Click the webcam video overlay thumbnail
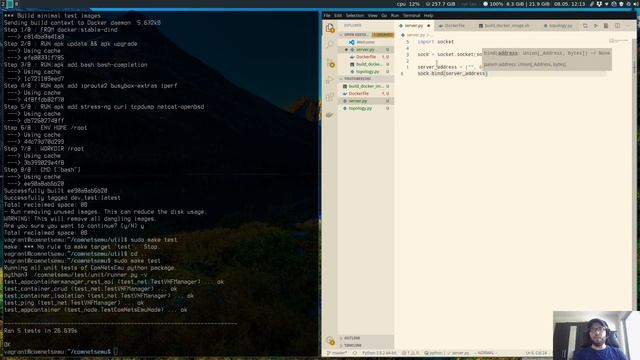The image size is (640, 360). pyautogui.click(x=596, y=336)
